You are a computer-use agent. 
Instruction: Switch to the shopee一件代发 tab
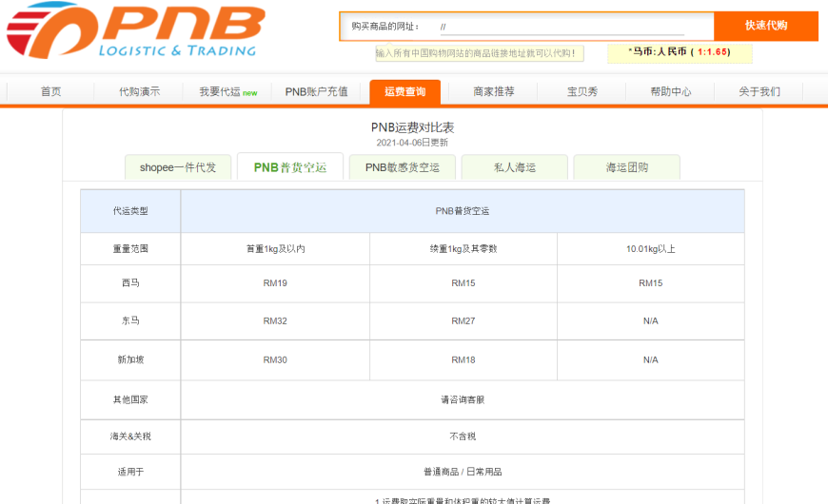178,167
